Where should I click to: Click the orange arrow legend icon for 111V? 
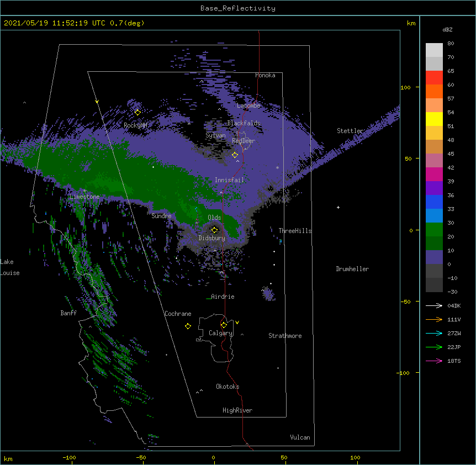pyautogui.click(x=434, y=319)
